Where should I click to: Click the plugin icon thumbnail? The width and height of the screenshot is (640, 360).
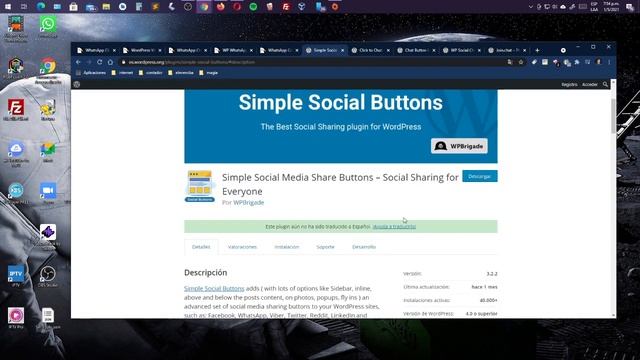click(x=200, y=186)
